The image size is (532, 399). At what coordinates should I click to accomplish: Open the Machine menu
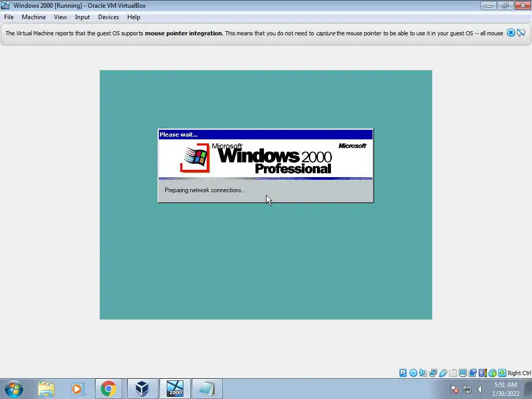click(x=34, y=17)
